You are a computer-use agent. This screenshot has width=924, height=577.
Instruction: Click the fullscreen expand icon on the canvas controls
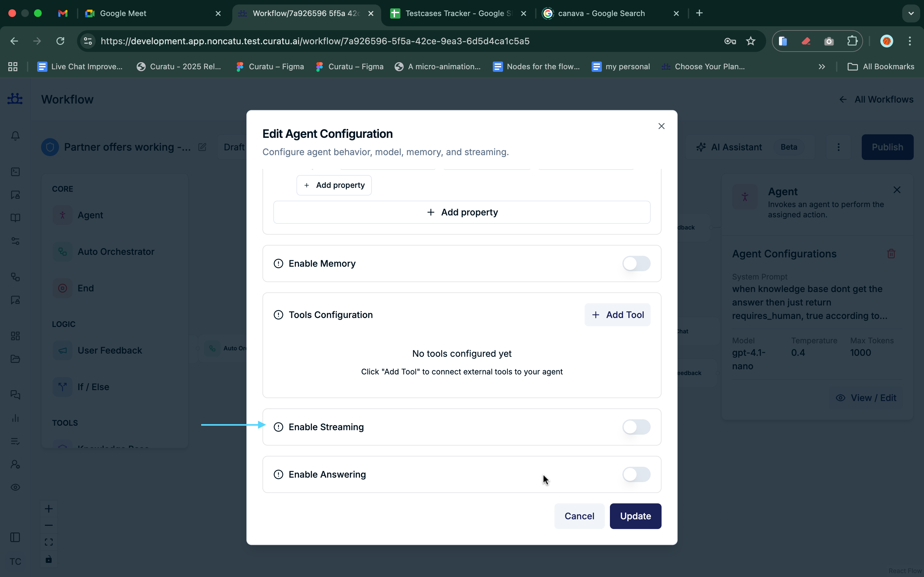click(48, 541)
